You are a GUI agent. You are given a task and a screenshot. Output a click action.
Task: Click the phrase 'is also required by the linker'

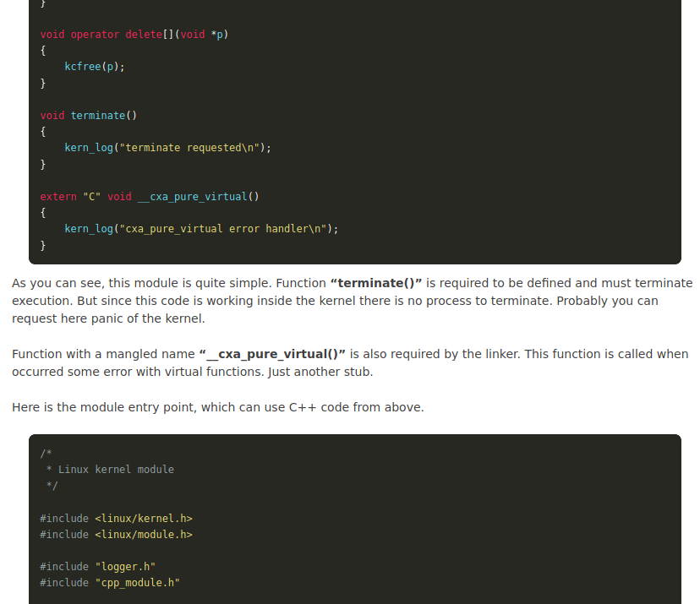[435, 354]
